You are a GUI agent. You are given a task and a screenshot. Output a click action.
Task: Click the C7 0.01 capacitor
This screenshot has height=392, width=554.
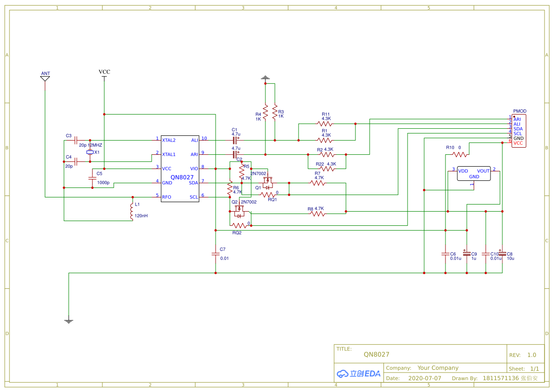pyautogui.click(x=216, y=254)
